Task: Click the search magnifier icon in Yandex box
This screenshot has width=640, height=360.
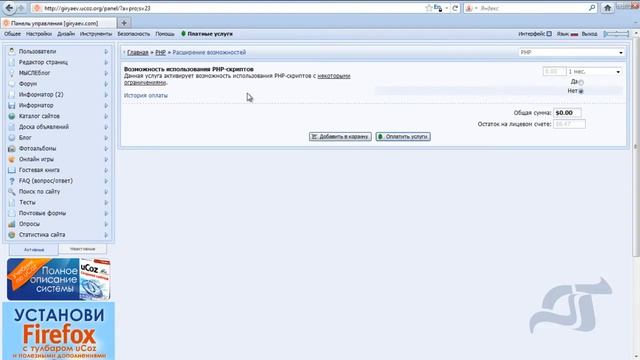Action: click(x=592, y=8)
